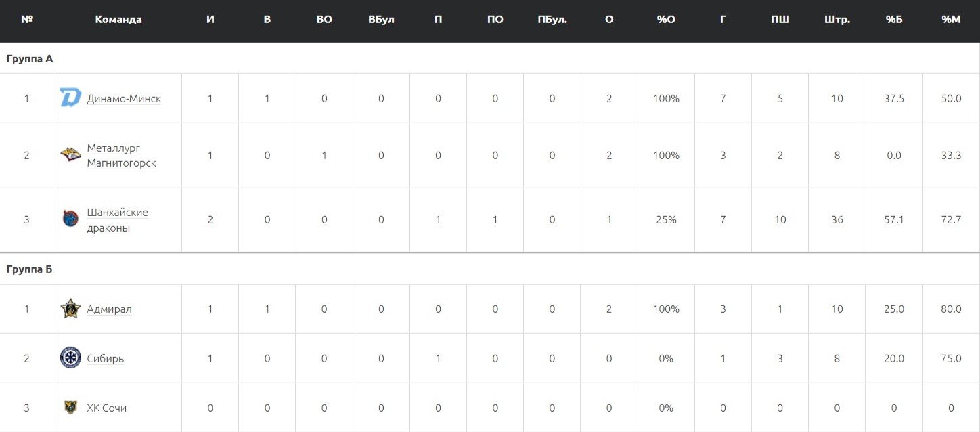Open the Адмирал team page
Image resolution: width=980 pixels, height=432 pixels.
pyautogui.click(x=109, y=309)
